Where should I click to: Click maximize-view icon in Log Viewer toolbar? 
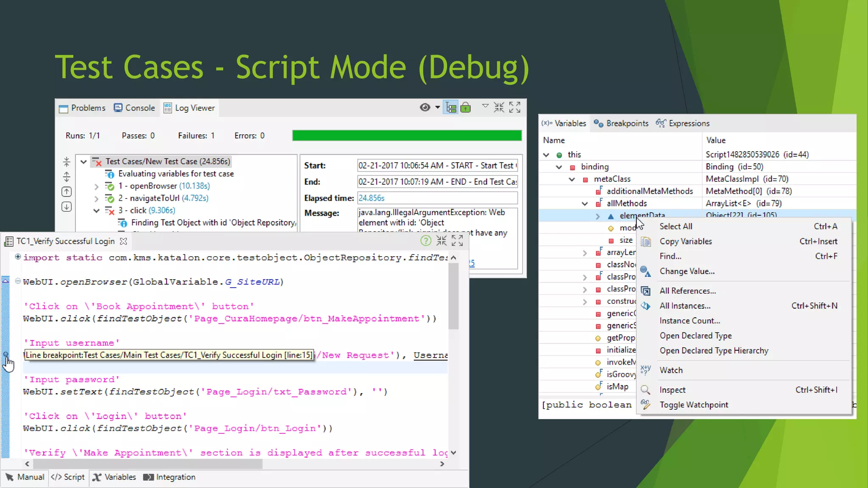click(x=515, y=107)
